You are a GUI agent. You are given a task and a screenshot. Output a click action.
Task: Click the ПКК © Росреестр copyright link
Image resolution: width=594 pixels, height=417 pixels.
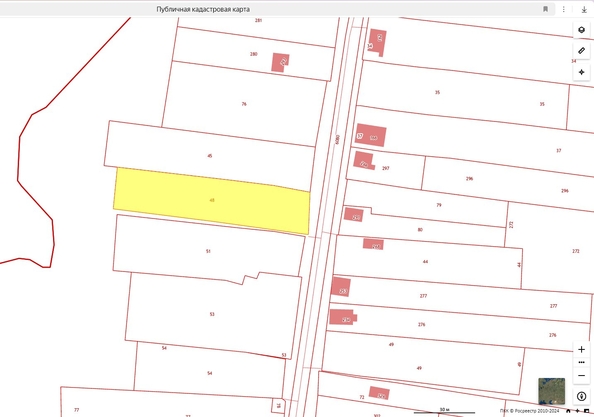coord(529,411)
